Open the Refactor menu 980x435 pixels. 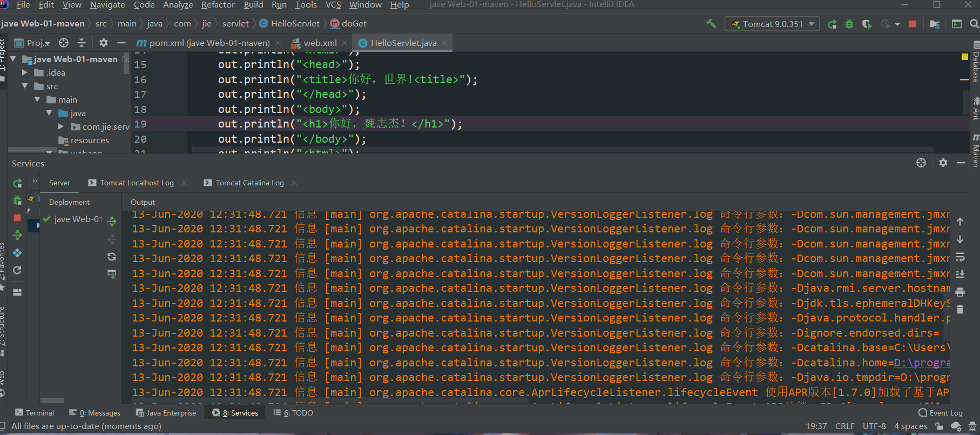pos(218,5)
